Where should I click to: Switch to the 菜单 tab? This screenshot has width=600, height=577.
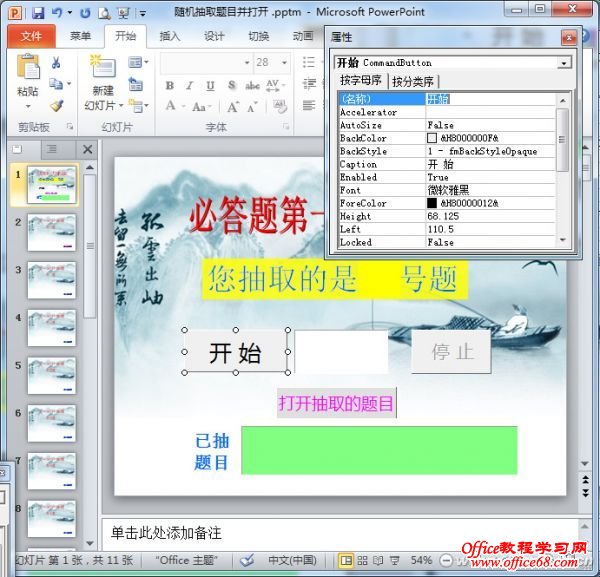80,36
